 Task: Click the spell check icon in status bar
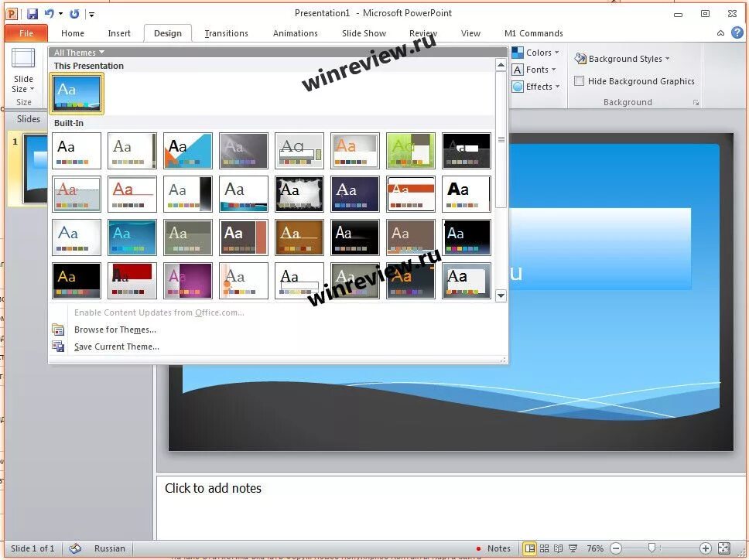coord(75,548)
